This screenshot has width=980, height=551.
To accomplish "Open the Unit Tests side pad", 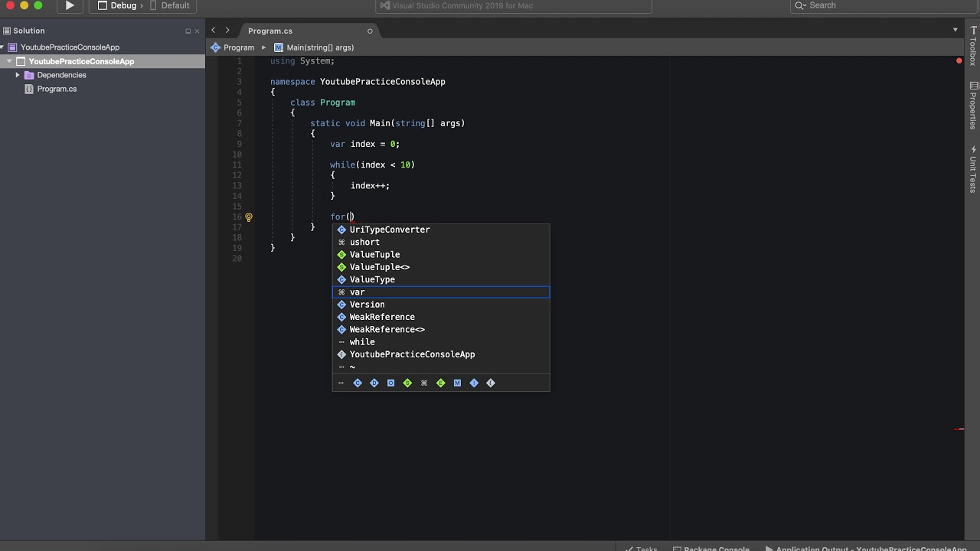I will [973, 168].
